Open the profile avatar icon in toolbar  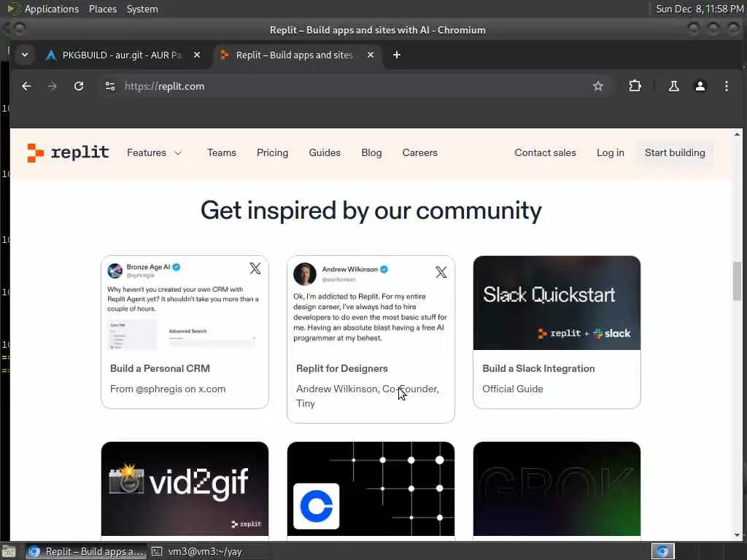coord(700,86)
